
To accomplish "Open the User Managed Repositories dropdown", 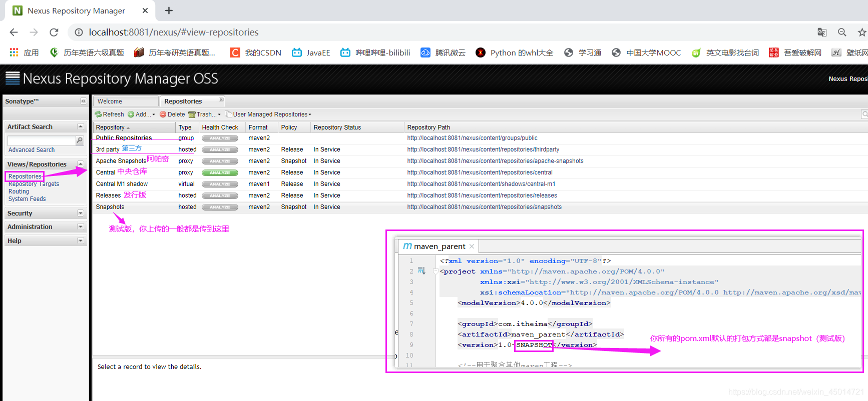I will 268,114.
